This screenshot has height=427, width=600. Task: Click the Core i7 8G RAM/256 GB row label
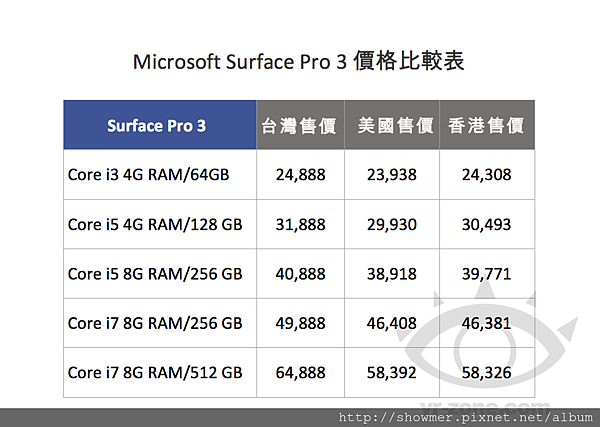click(x=155, y=323)
